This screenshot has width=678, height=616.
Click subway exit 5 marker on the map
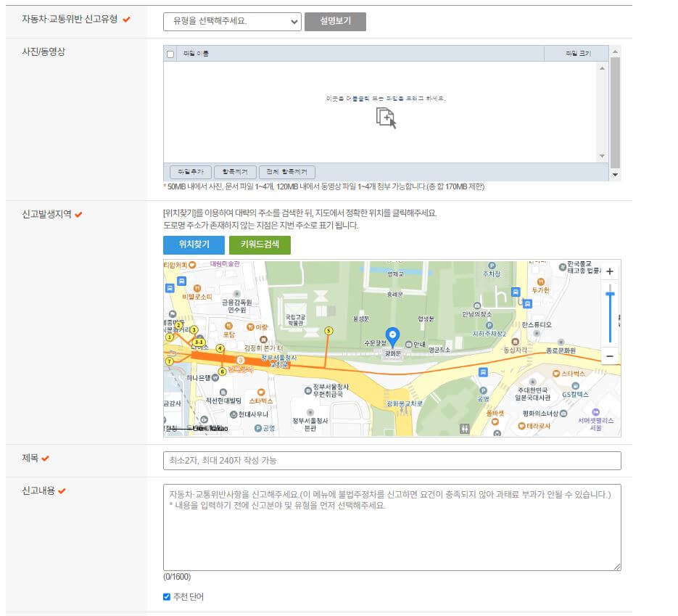[x=328, y=331]
